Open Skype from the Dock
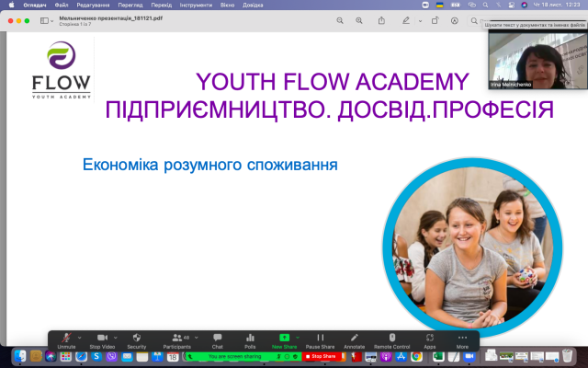588x368 pixels. 96,356
